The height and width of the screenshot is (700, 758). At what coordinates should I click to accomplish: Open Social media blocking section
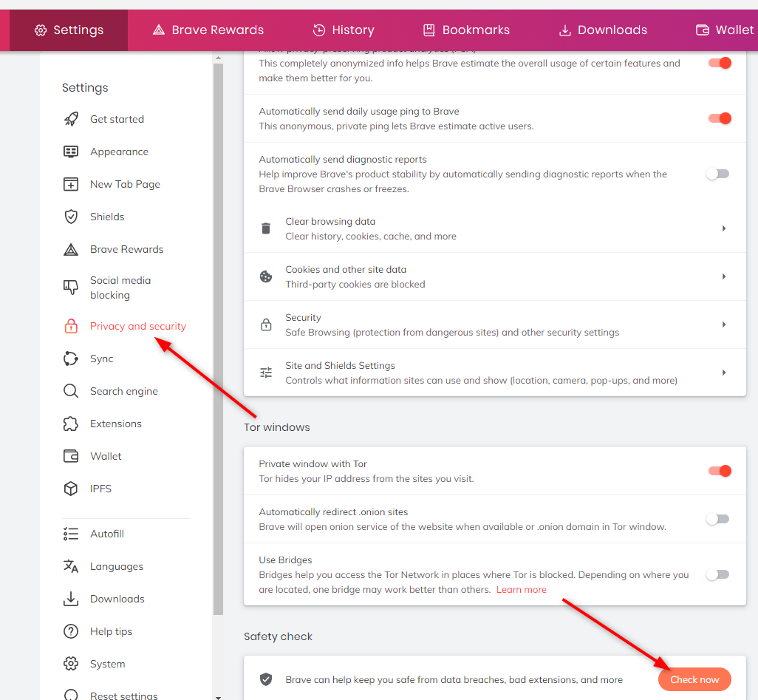click(120, 288)
